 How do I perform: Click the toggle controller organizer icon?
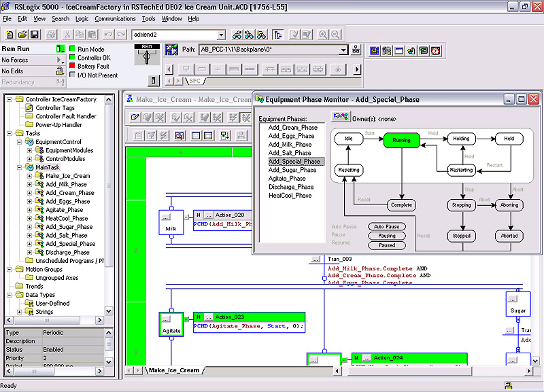pyautogui.click(x=277, y=35)
